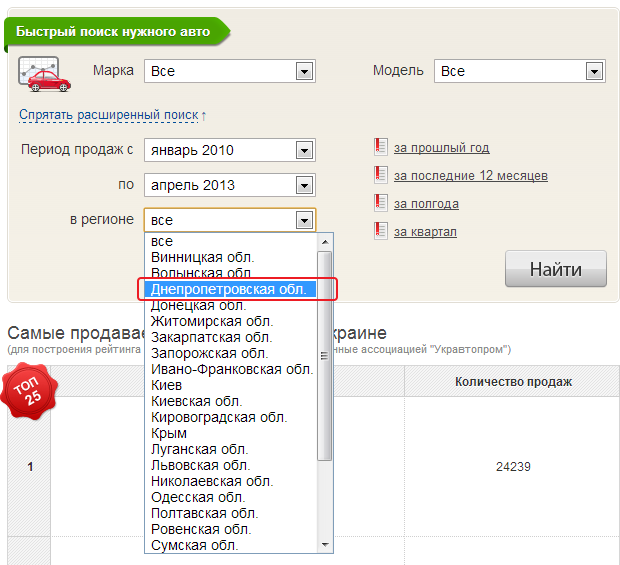Image resolution: width=620 pixels, height=565 pixels.
Task: Click the 'Количество продаж' column header
Action: point(513,381)
